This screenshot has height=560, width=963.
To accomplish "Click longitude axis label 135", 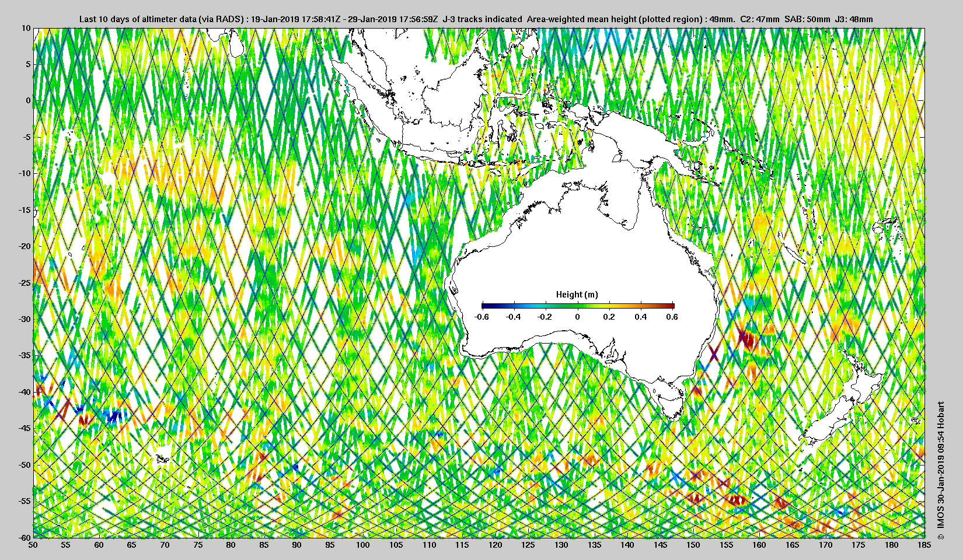I will 594,545.
